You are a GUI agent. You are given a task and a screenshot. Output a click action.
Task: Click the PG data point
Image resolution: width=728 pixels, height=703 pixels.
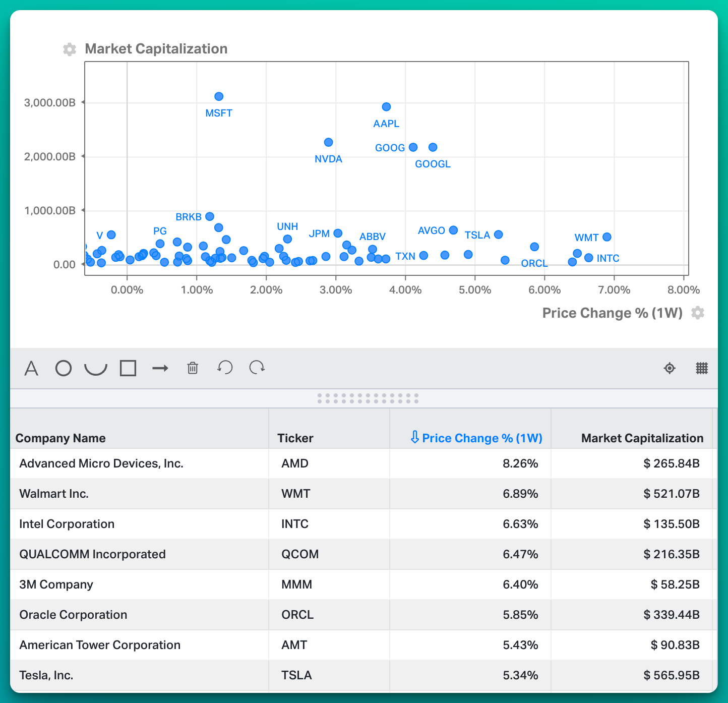(x=160, y=244)
